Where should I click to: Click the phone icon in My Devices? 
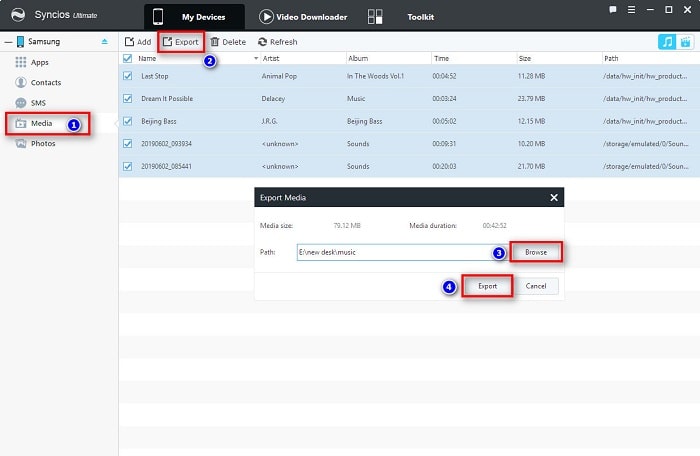point(158,17)
